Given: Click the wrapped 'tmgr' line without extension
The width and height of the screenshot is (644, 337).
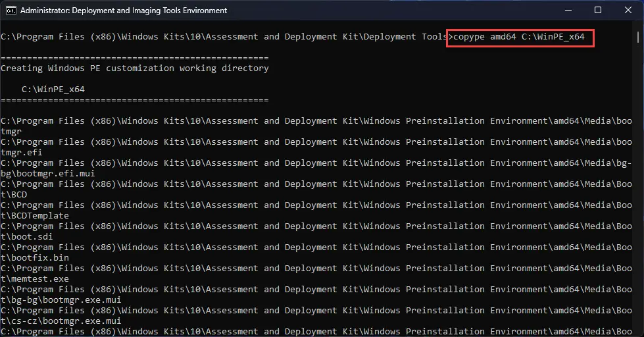Looking at the screenshot, I should coord(11,132).
